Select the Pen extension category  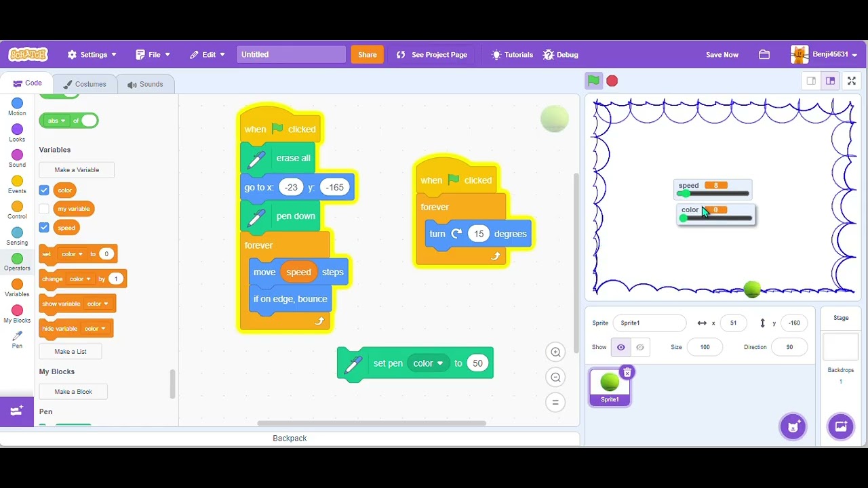(17, 340)
